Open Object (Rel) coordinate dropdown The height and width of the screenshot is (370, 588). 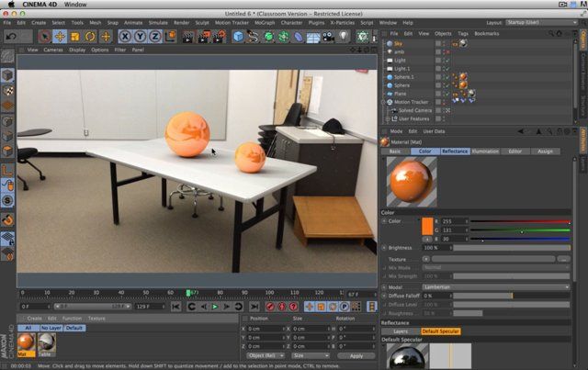point(266,355)
